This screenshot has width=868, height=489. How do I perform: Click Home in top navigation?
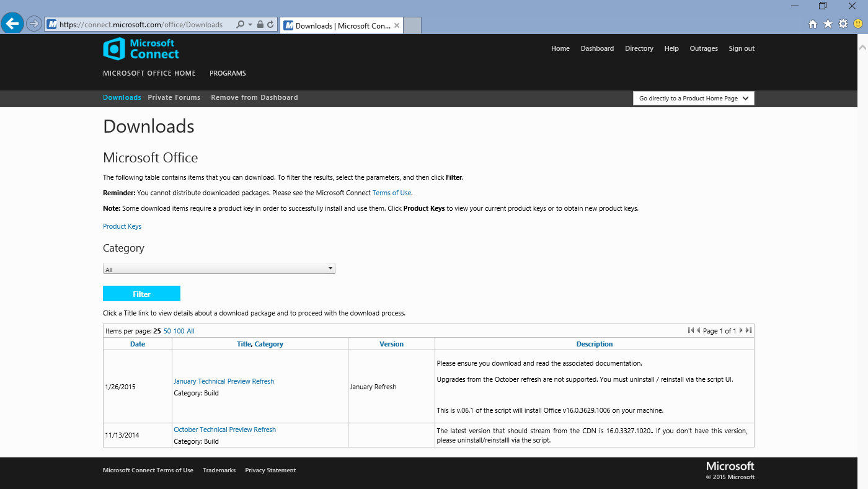click(x=560, y=48)
